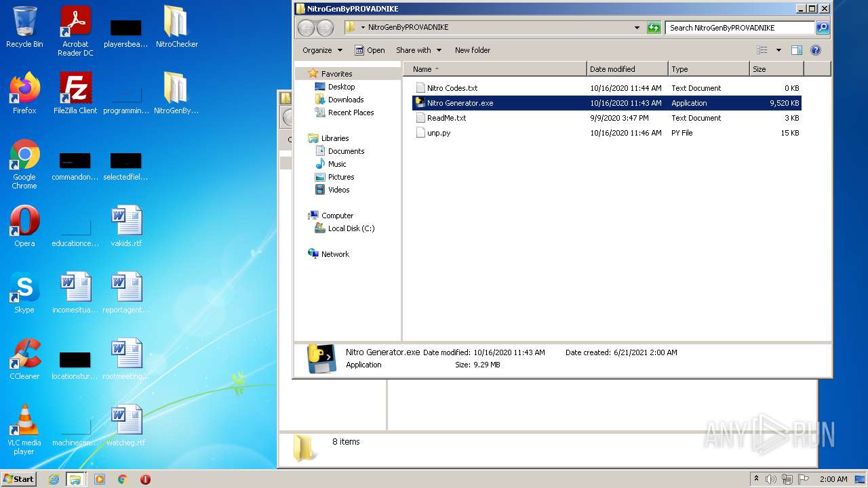Screen dimensions: 868x488
Task: Sort files by Size column
Action: [x=776, y=69]
